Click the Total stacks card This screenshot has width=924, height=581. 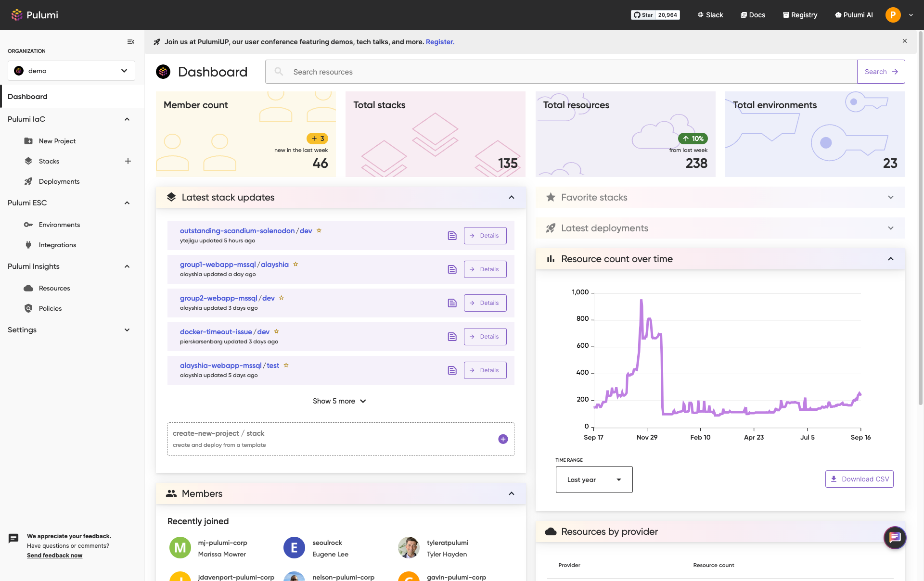pyautogui.click(x=435, y=134)
